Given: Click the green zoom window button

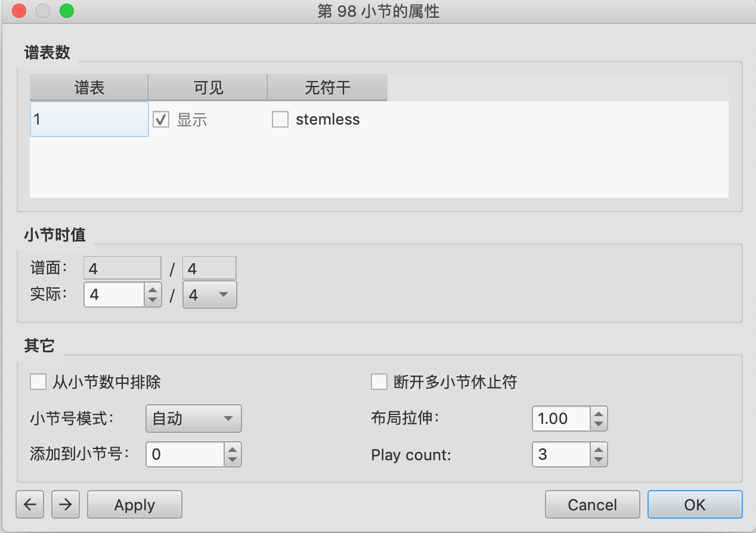Looking at the screenshot, I should coord(67,11).
